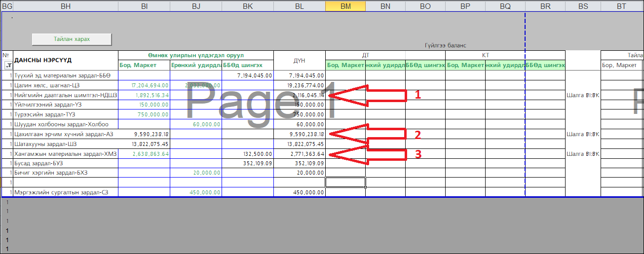
Task: Select the Мэргэжлийн сургалтын зардал-СЗ row label
Action: point(65,192)
